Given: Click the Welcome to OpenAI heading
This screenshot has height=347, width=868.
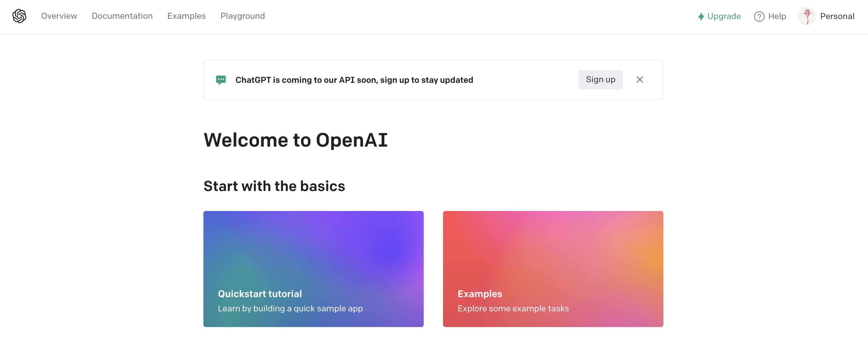Looking at the screenshot, I should coord(295,140).
